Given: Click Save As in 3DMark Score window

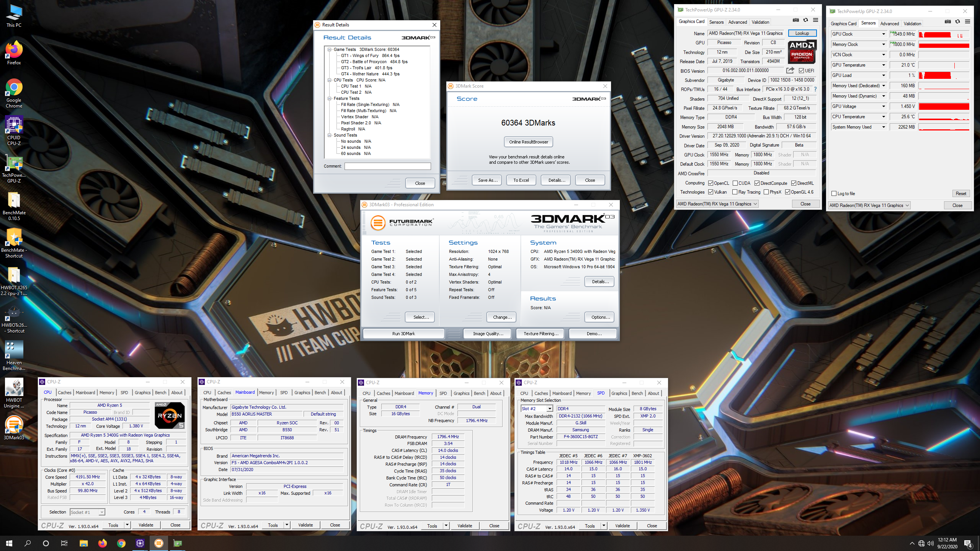Looking at the screenshot, I should (487, 180).
